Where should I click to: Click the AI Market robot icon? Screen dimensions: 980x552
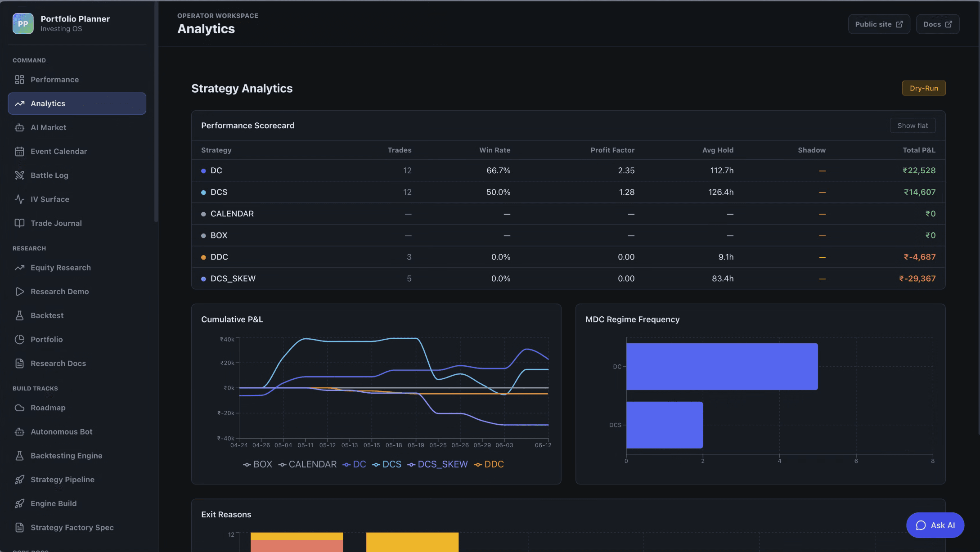pos(19,127)
